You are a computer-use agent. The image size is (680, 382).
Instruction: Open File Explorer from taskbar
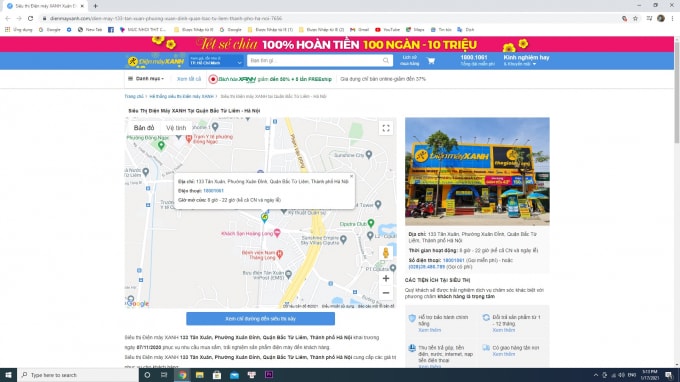[199, 375]
